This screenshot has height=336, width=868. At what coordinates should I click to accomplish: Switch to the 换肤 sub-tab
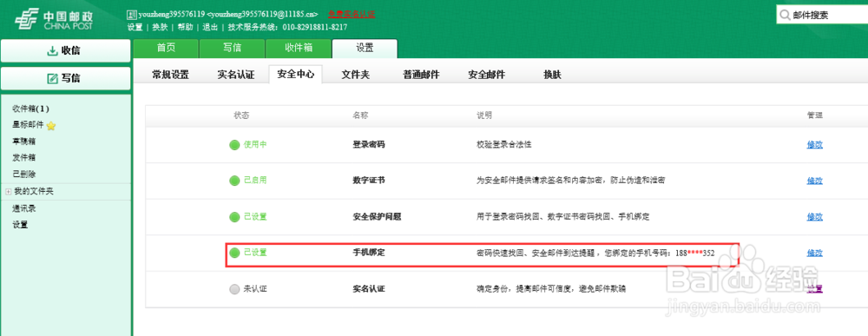[x=552, y=75]
